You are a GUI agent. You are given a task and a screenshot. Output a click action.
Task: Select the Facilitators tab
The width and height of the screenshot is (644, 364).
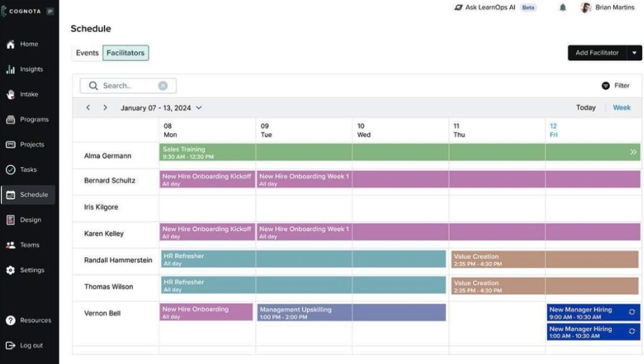125,53
